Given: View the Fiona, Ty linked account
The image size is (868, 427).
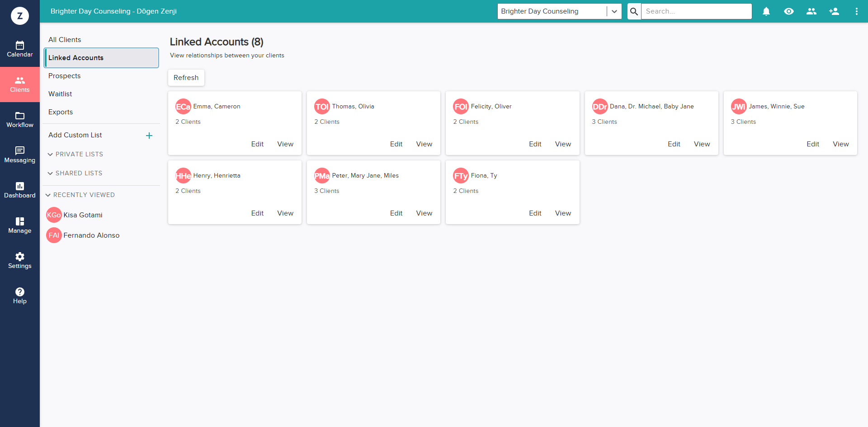Looking at the screenshot, I should tap(563, 213).
